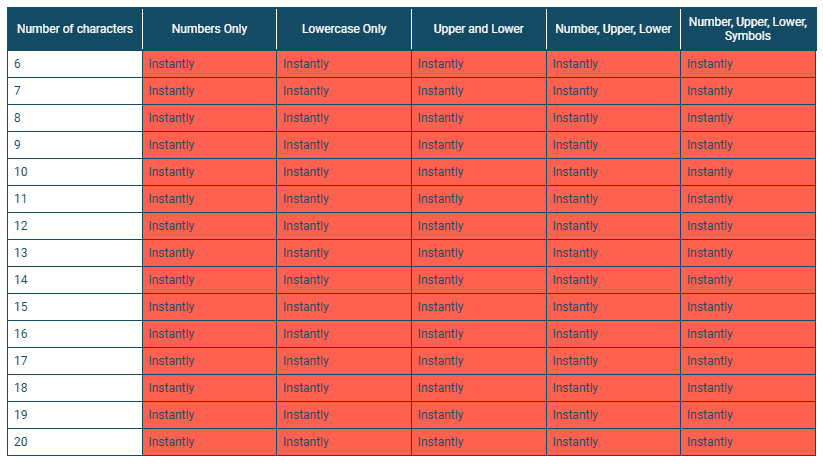The image size is (823, 470).
Task: Select the 'Number, Upper, Lower' column header
Action: point(613,29)
